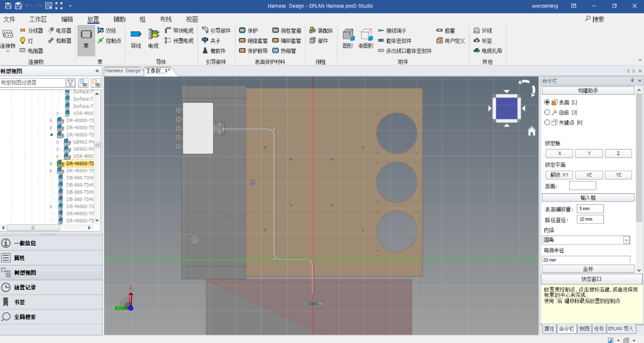Collapse the 树型视图 panel with arrows
644x343 pixels.
[97, 71]
